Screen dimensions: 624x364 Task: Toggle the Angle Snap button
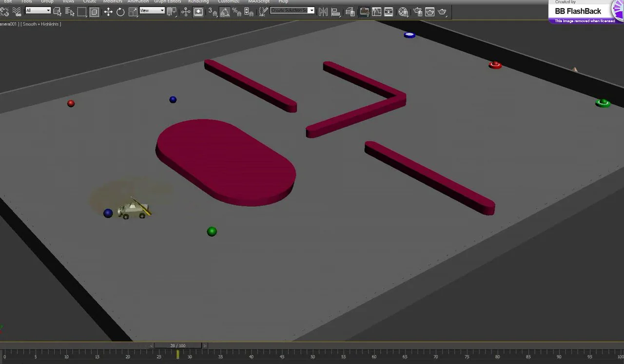click(x=224, y=12)
